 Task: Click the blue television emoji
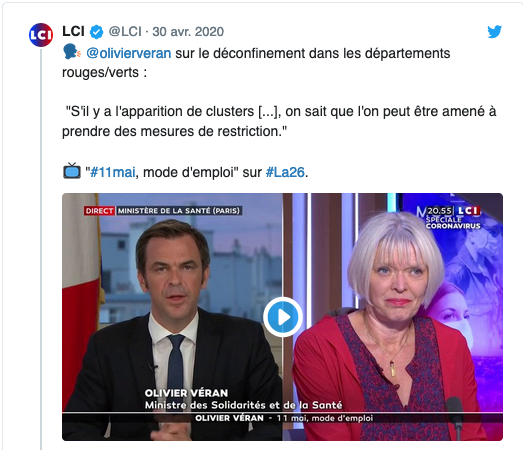[72, 171]
